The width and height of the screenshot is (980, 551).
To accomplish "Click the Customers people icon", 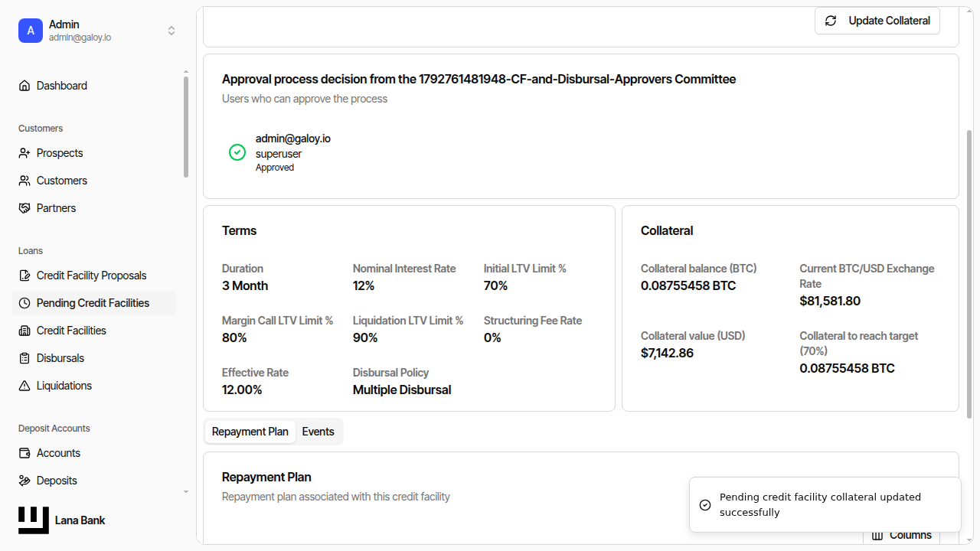I will coord(24,181).
